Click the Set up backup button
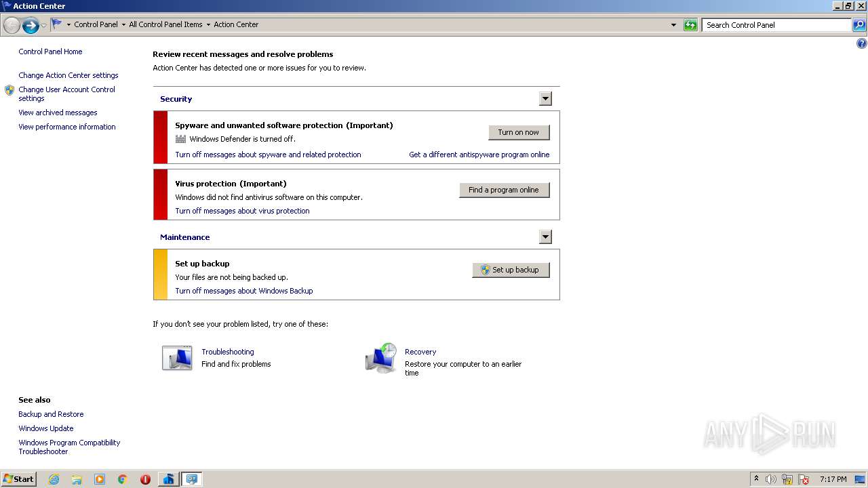Screen dimensions: 868x488 [x=511, y=270]
